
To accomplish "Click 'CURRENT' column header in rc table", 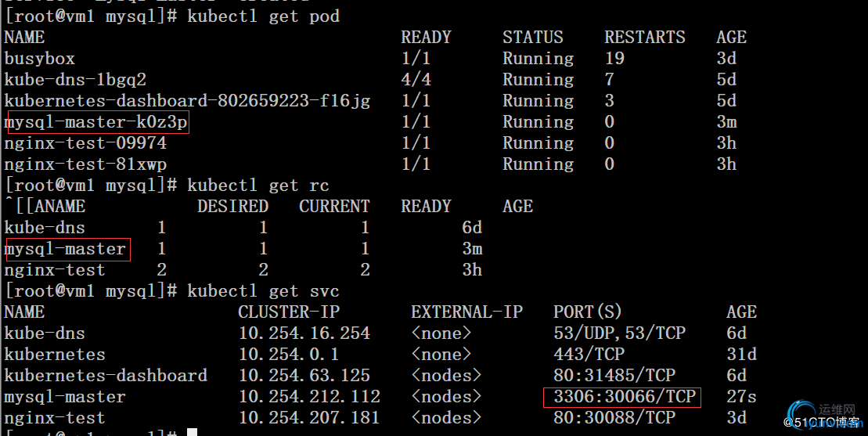I will [334, 207].
